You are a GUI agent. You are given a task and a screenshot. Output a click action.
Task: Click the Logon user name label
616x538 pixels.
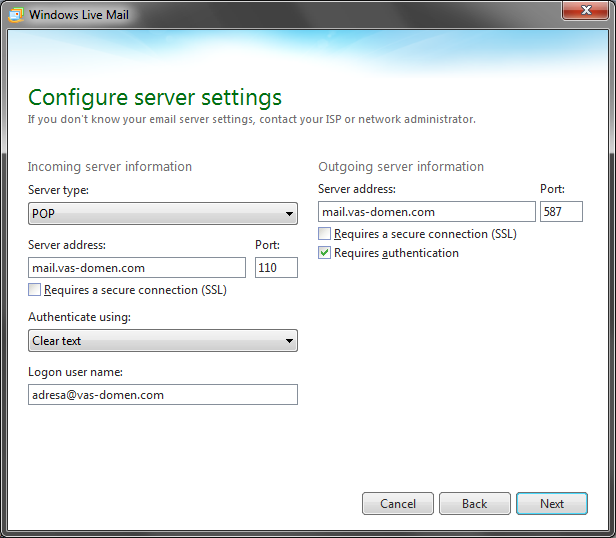(75, 372)
